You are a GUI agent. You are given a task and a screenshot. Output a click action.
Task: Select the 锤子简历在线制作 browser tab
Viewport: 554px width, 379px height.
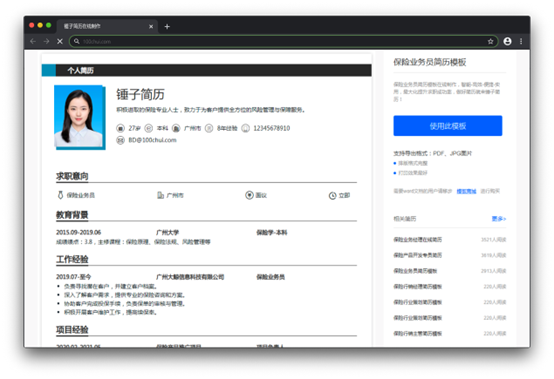(x=107, y=26)
